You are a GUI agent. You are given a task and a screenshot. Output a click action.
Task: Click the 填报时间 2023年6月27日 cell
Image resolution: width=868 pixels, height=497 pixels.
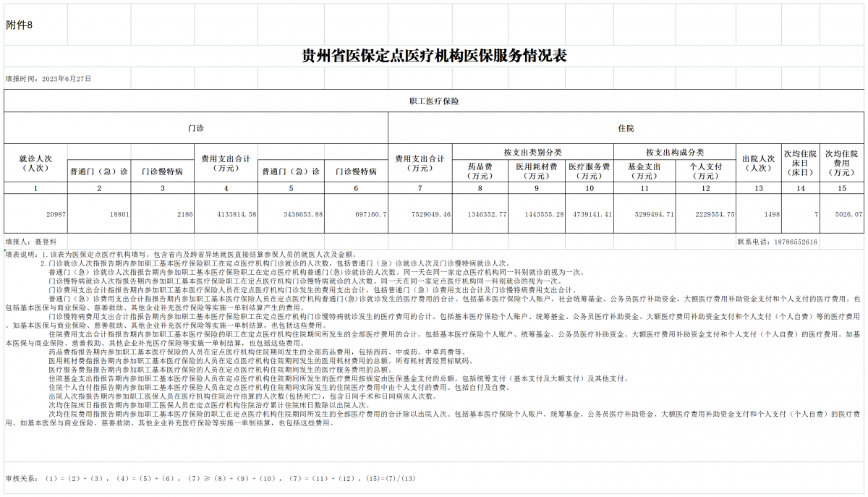point(48,78)
